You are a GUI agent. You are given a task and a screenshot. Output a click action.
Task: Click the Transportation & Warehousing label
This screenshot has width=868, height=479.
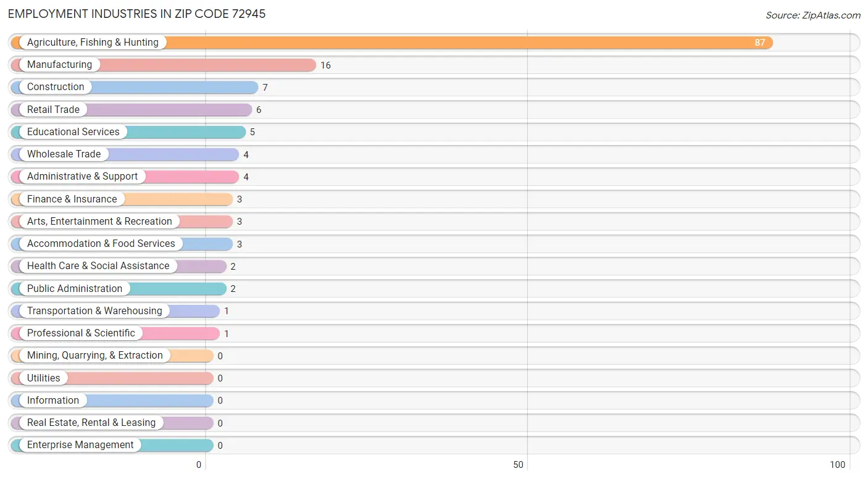tap(94, 311)
